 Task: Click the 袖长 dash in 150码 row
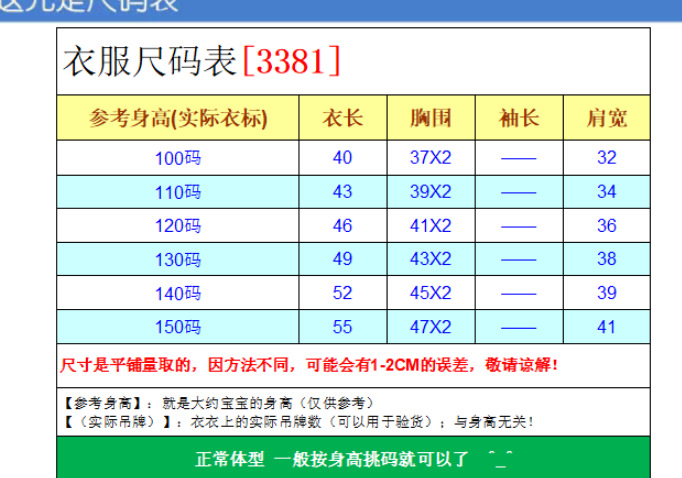pos(518,328)
